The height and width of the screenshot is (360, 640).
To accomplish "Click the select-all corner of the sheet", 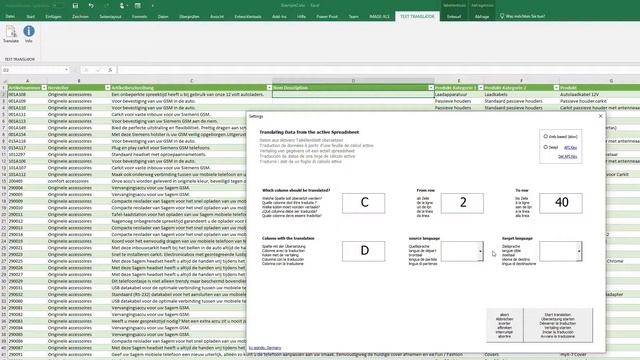I will click(x=4, y=81).
